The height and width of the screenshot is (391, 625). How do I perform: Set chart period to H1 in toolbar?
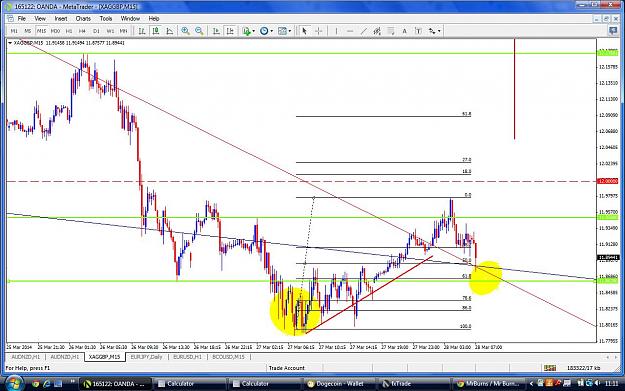69,31
